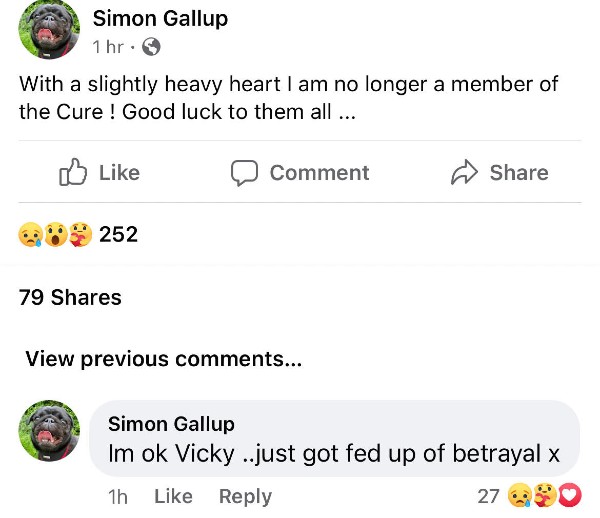Click the thumbs-up Like icon
600x518 pixels.
coord(73,173)
